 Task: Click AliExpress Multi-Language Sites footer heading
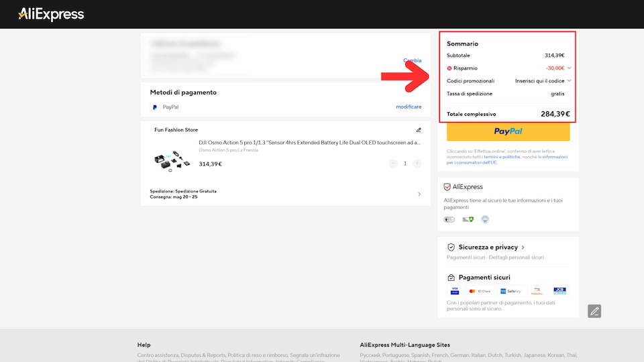(405, 345)
